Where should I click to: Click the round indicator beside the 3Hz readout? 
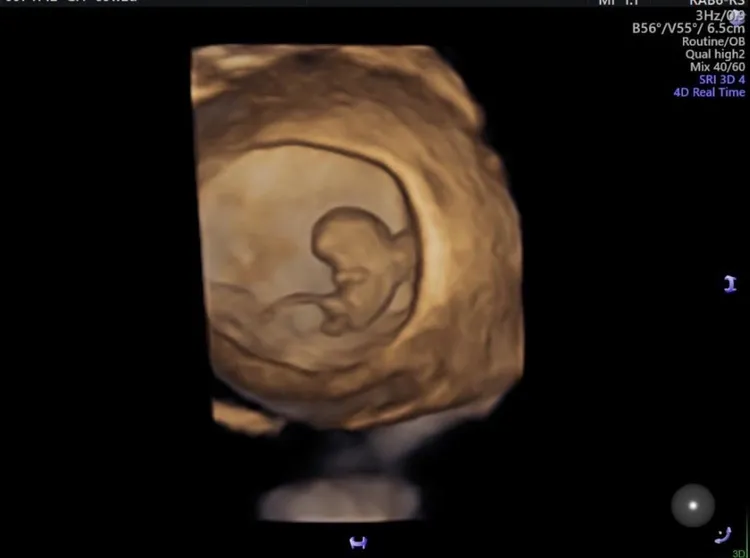pos(738,17)
